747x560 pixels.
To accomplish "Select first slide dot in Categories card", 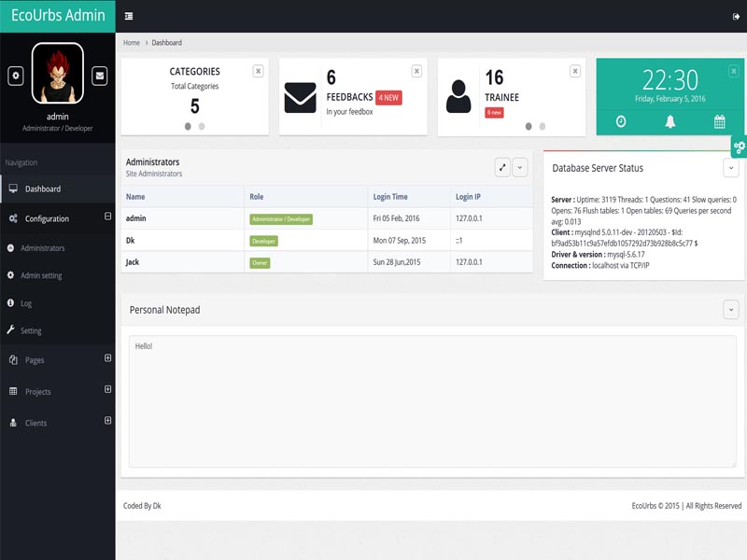I will pos(188,126).
